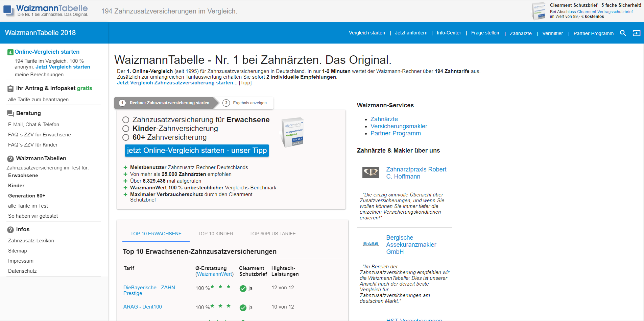644x321 pixels.
Task: Click green checkmark in DieBayerische row
Action: pos(243,289)
